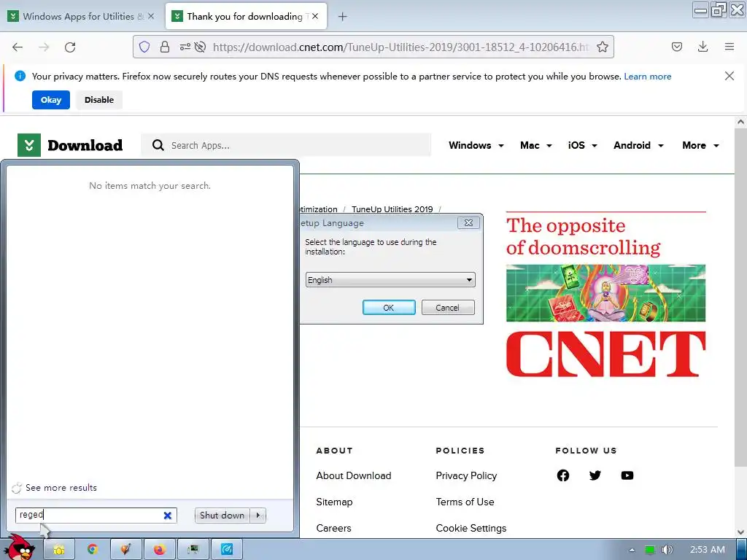Close the Setup Language dialog
This screenshot has width=747, height=560.
point(468,223)
